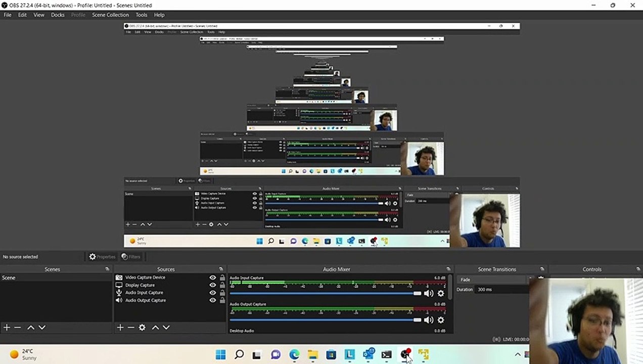
Task: Open the Edit menu
Action: pos(22,15)
